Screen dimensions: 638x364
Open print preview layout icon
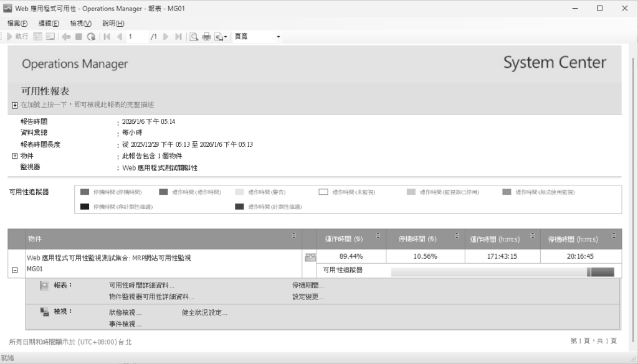(x=194, y=37)
